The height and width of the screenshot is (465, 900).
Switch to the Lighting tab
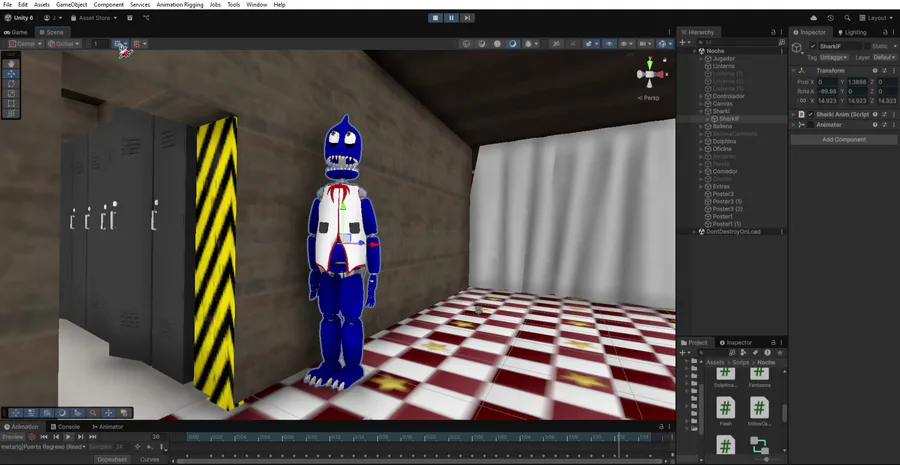[852, 33]
